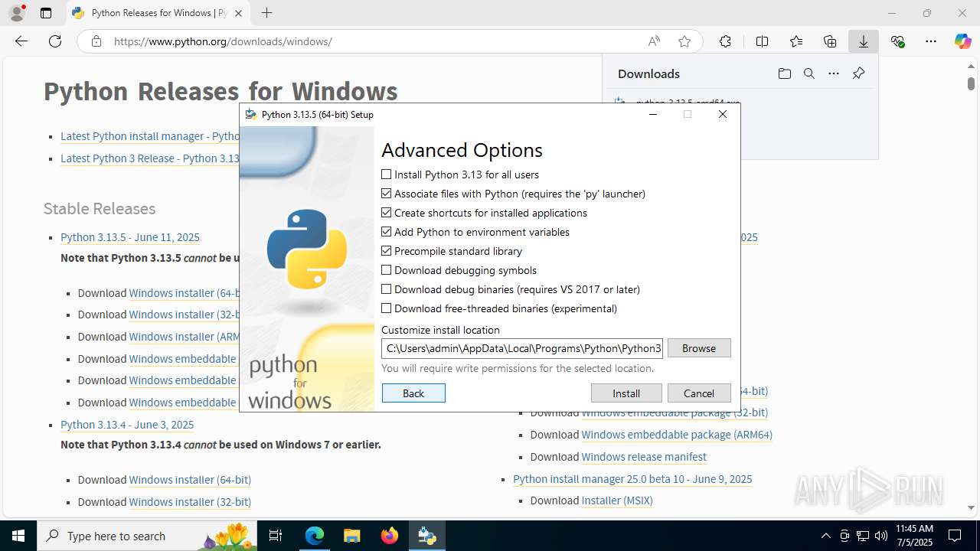Open Edge Extensions puzzle icon
The width and height of the screenshot is (980, 551).
[x=725, y=41]
